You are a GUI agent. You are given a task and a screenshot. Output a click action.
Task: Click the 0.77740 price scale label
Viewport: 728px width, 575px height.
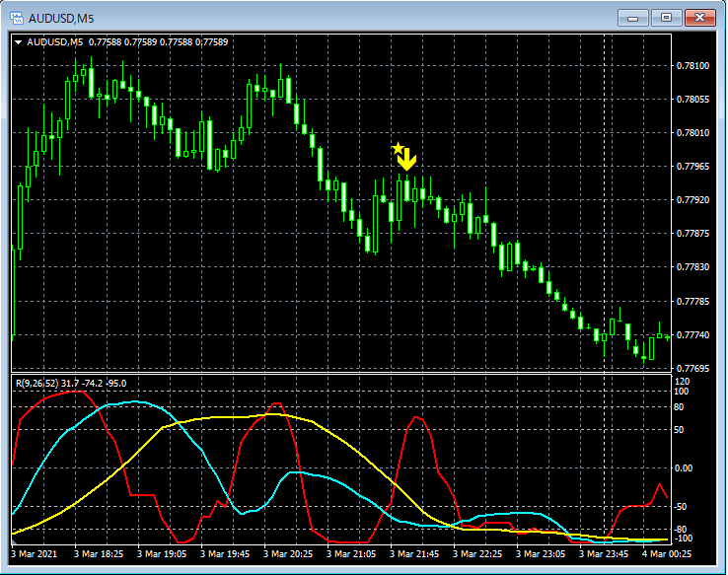[694, 335]
